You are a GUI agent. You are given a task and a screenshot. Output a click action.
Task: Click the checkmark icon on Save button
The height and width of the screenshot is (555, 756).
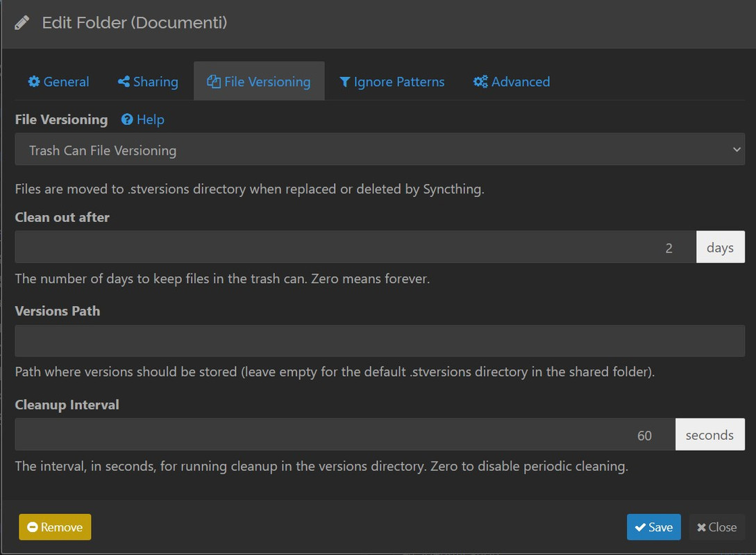640,527
